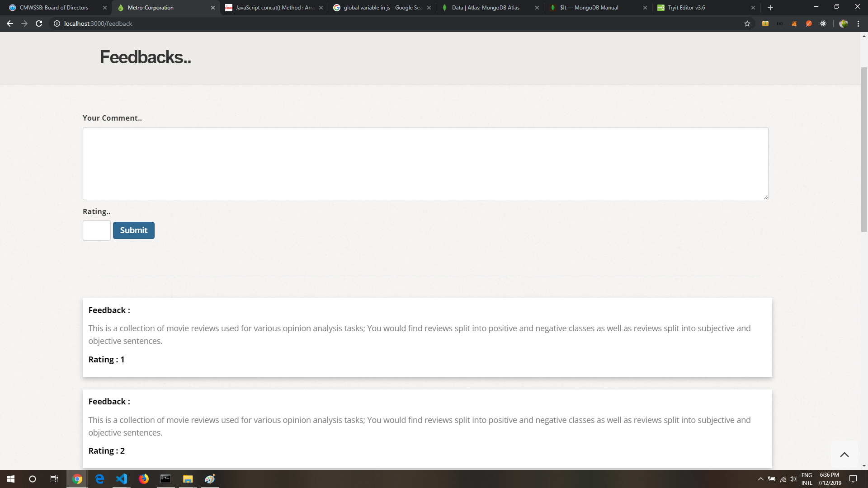Image resolution: width=868 pixels, height=488 pixels.
Task: Click scrollbar down arrow
Action: coord(864,466)
